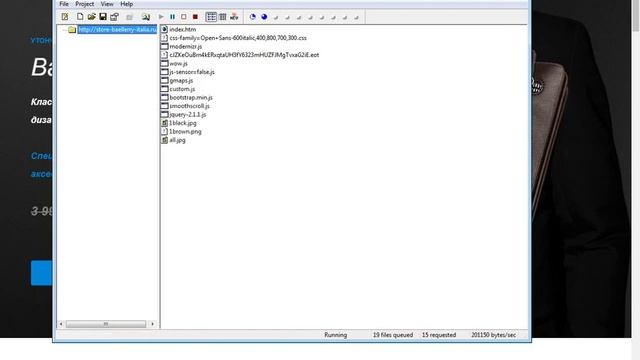Select the 1black.jpg image file
Viewport: 640px width, 360px height.
pyautogui.click(x=183, y=123)
